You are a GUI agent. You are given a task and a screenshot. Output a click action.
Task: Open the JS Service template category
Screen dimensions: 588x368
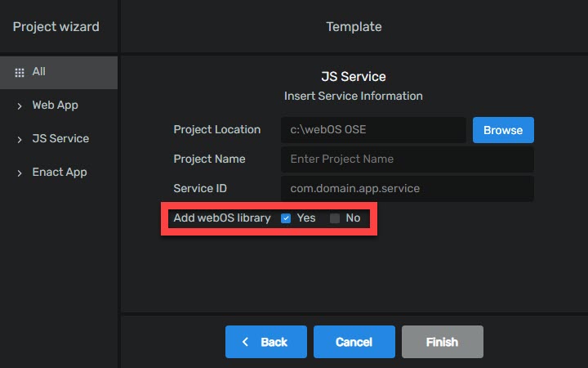(x=60, y=138)
